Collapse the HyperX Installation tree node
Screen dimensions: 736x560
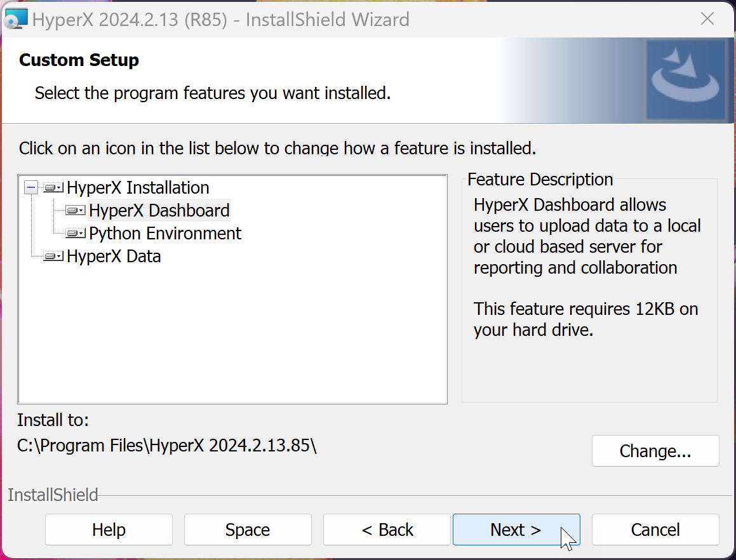[31, 188]
